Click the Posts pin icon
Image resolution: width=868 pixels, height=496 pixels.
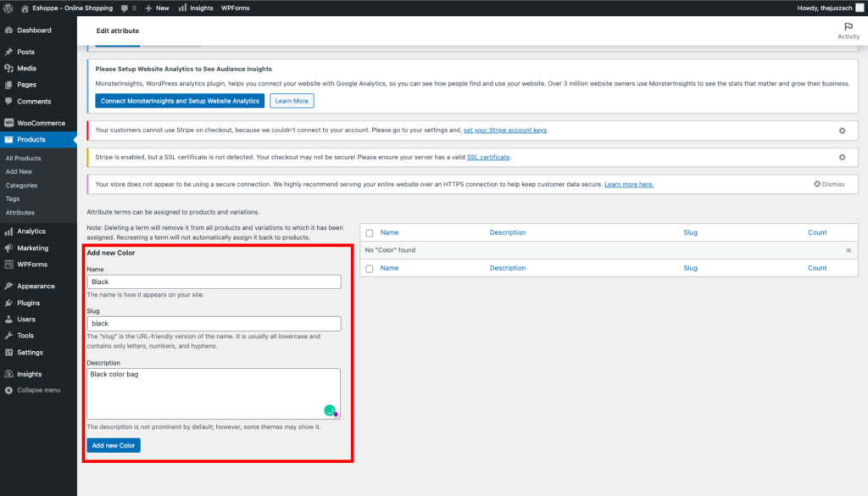[8, 52]
